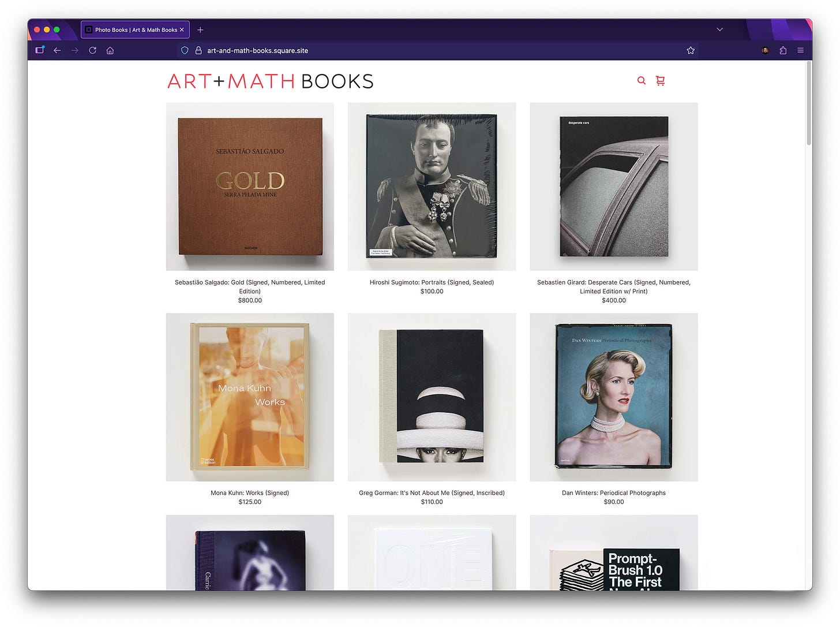The image size is (840, 627).
Task: Reload the page with refresh icon
Action: coord(92,51)
